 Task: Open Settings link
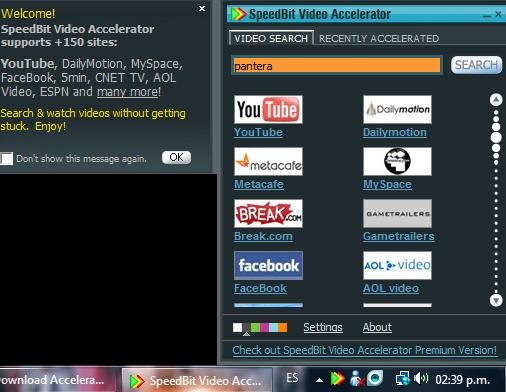coord(323,327)
